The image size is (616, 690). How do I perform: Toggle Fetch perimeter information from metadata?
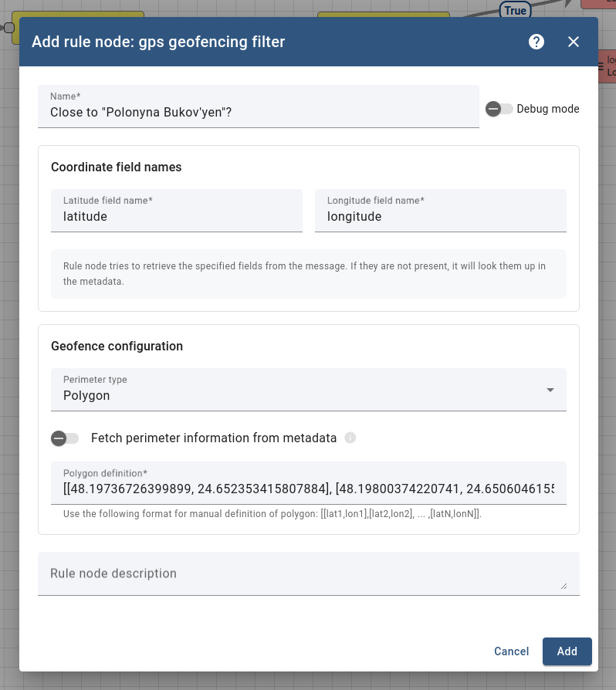[x=65, y=438]
